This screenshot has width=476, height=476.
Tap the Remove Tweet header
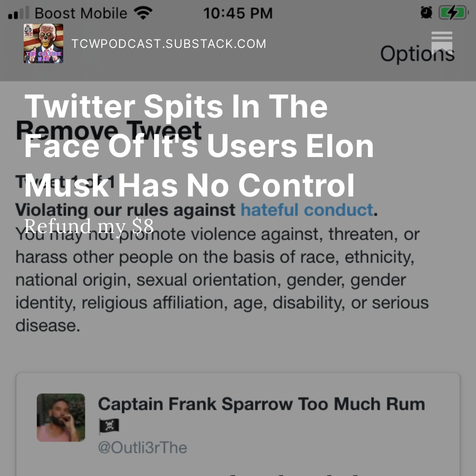click(x=109, y=130)
